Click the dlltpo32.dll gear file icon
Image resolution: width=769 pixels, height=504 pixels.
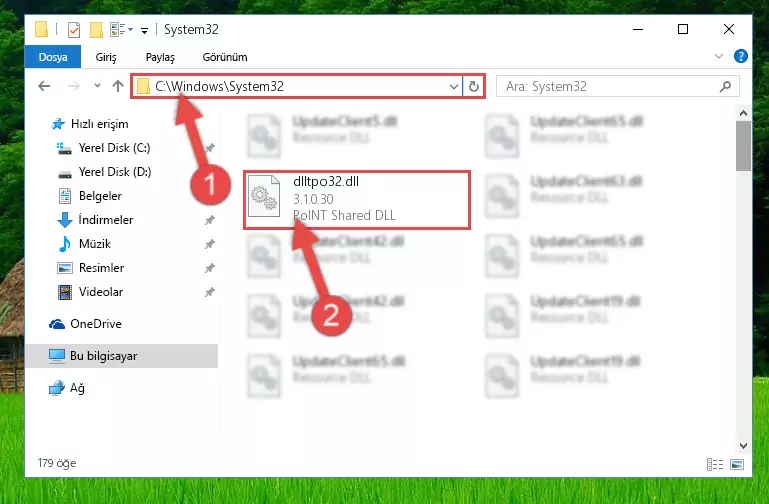coord(264,196)
